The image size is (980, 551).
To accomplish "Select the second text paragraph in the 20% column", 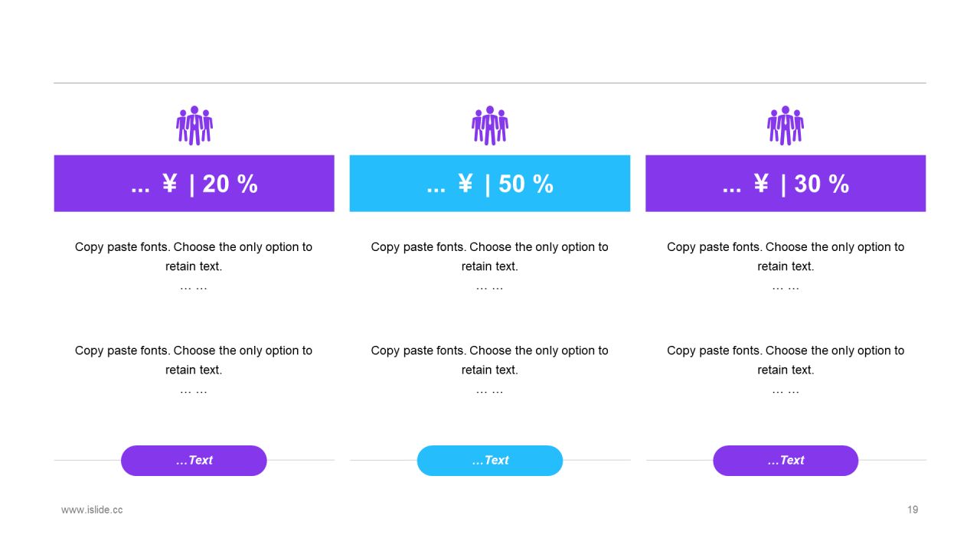I will click(x=194, y=370).
